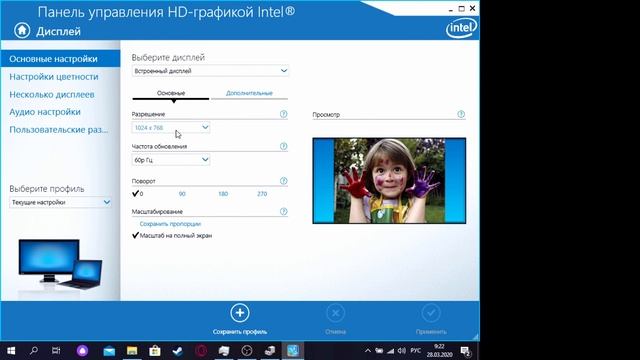Go to the home screen icon

[x=22, y=30]
